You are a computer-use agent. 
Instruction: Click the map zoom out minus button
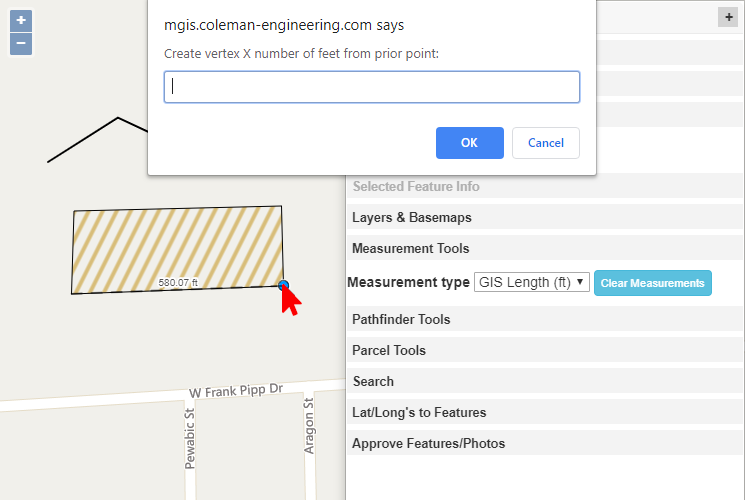coord(21,44)
